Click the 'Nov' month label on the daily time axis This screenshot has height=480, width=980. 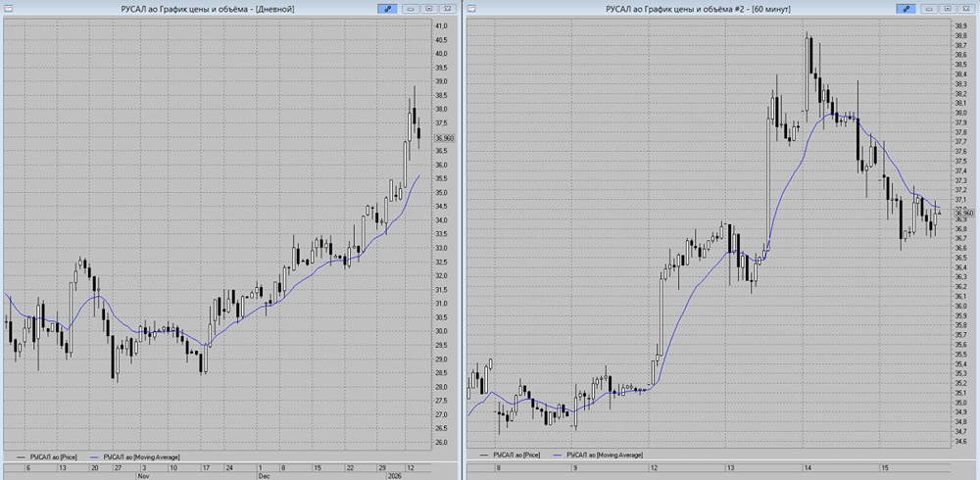coord(144,475)
